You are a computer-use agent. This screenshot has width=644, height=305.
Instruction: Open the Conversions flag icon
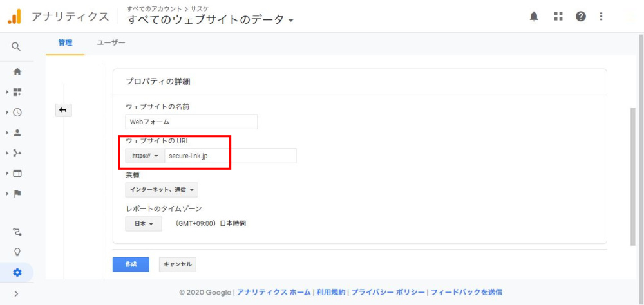[17, 193]
